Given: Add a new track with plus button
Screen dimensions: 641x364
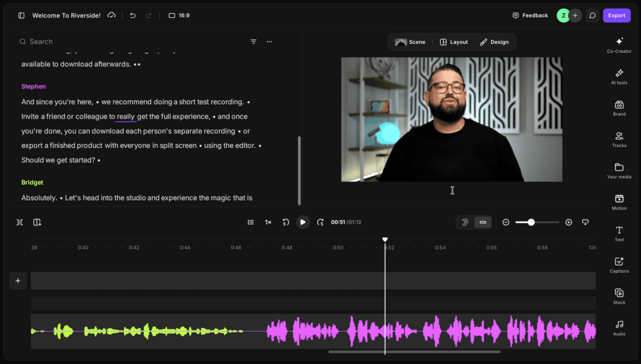Looking at the screenshot, I should coord(18,281).
